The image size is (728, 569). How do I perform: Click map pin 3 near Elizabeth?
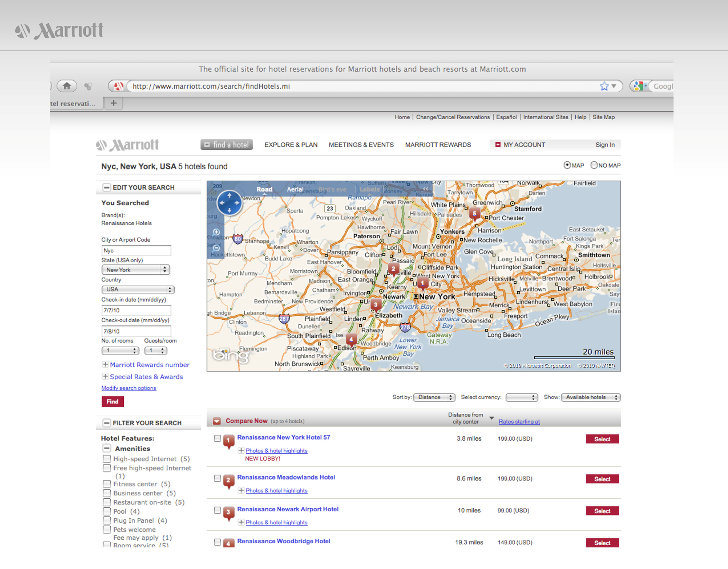pyautogui.click(x=376, y=305)
